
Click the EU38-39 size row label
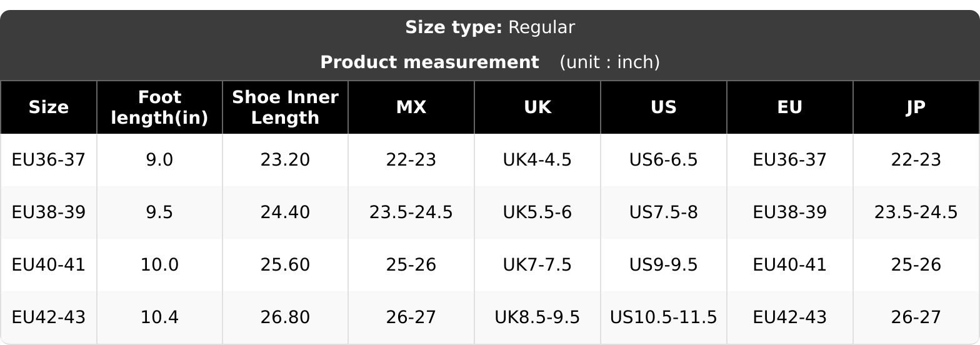point(48,212)
